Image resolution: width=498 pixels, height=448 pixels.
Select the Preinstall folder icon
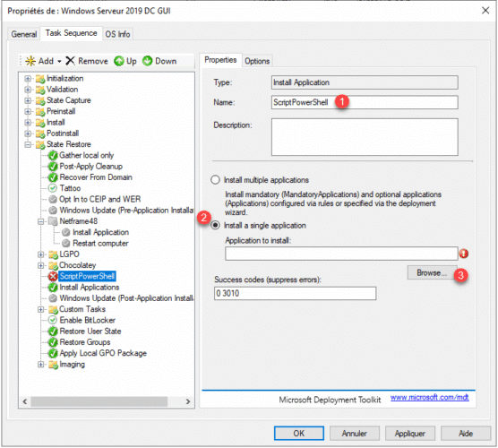click(40, 112)
